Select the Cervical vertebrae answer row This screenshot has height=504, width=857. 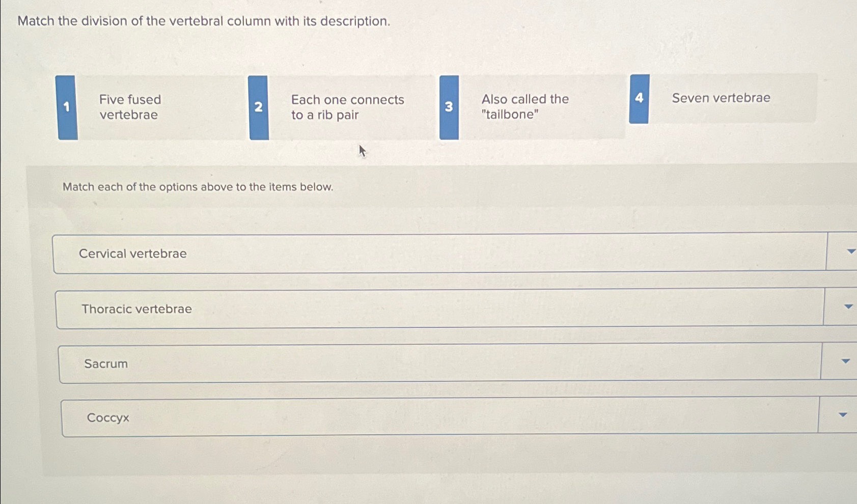click(x=387, y=253)
